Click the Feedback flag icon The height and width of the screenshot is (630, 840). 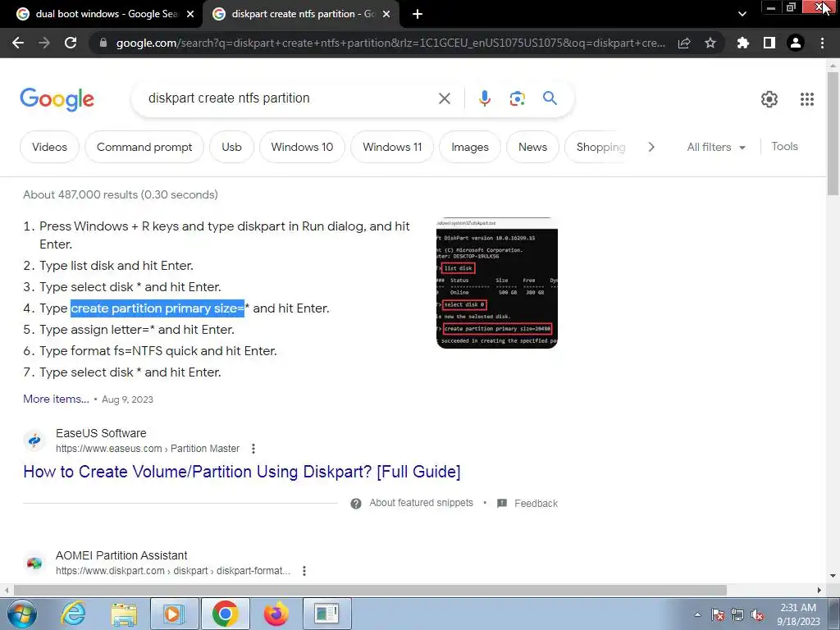tap(502, 504)
